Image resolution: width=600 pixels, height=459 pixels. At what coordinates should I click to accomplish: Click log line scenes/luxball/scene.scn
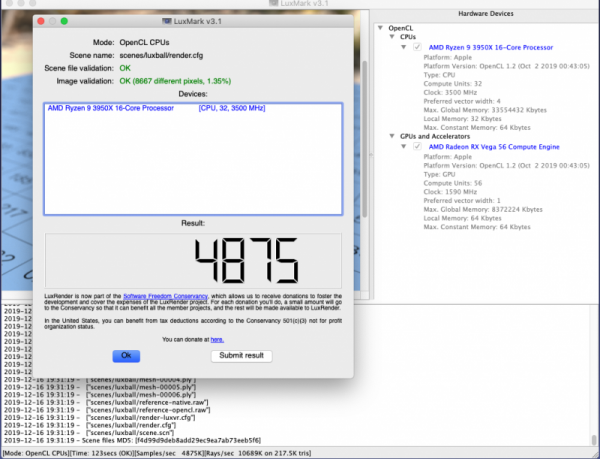(89, 433)
